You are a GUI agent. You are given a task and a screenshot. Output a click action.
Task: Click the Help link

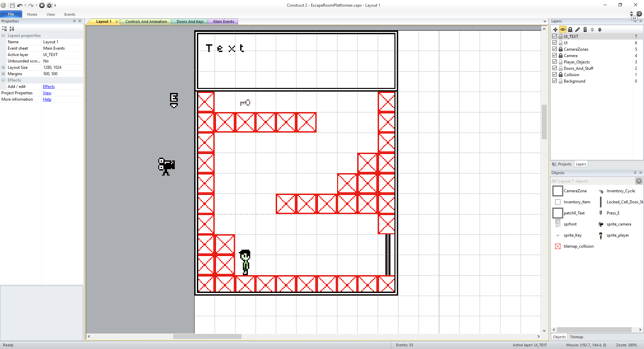tap(47, 99)
